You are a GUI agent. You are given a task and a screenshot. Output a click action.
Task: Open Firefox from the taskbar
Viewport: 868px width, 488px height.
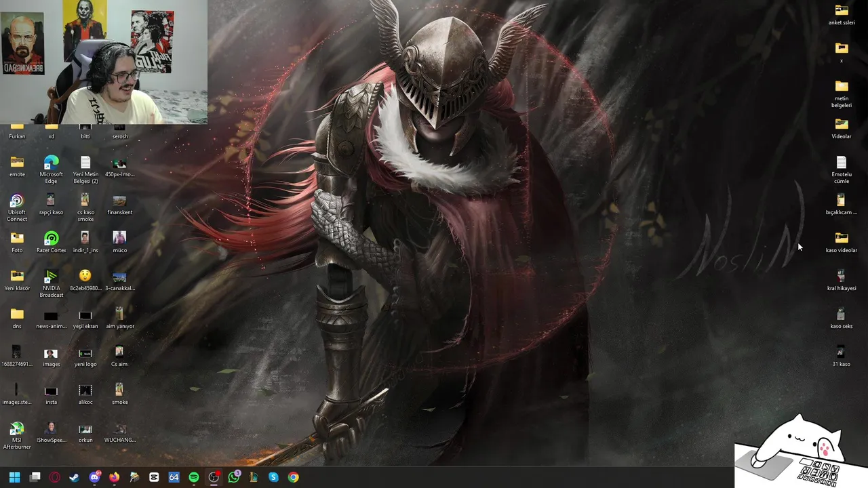pyautogui.click(x=114, y=477)
